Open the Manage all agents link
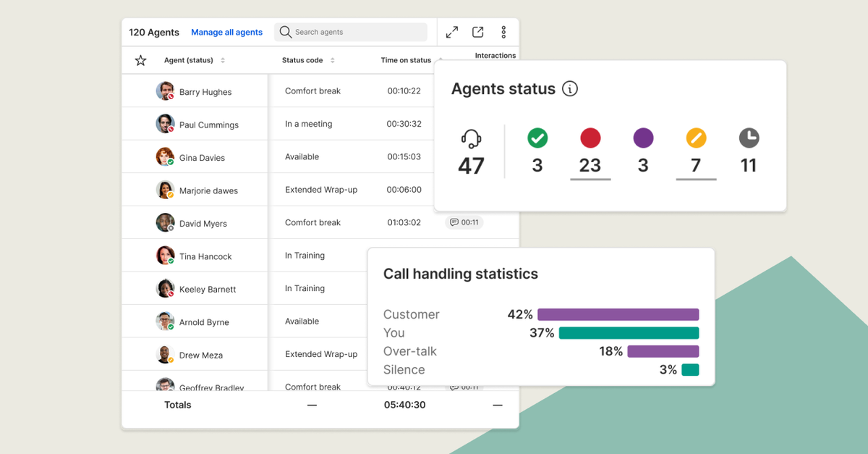 coord(226,32)
